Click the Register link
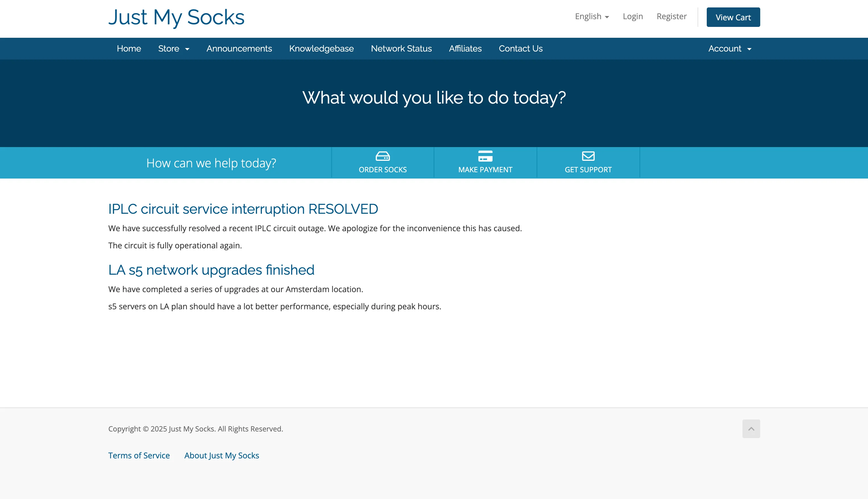Screen dimensions: 868x499 tap(672, 16)
